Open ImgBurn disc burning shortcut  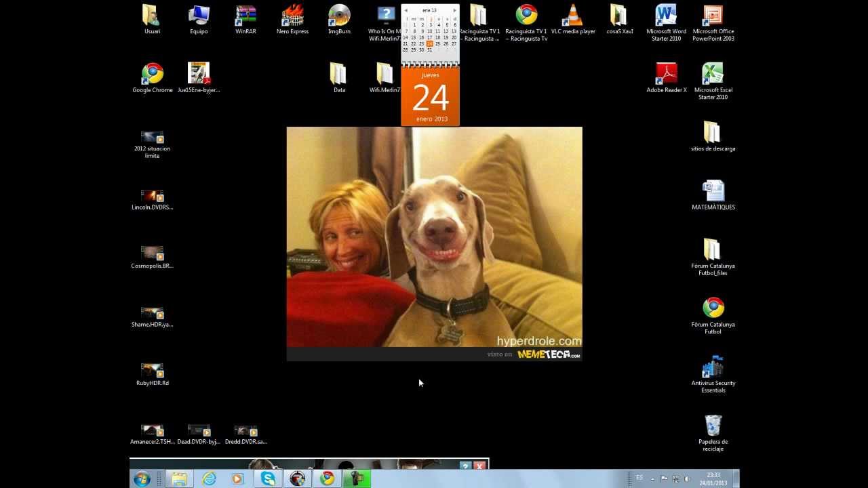tap(339, 20)
